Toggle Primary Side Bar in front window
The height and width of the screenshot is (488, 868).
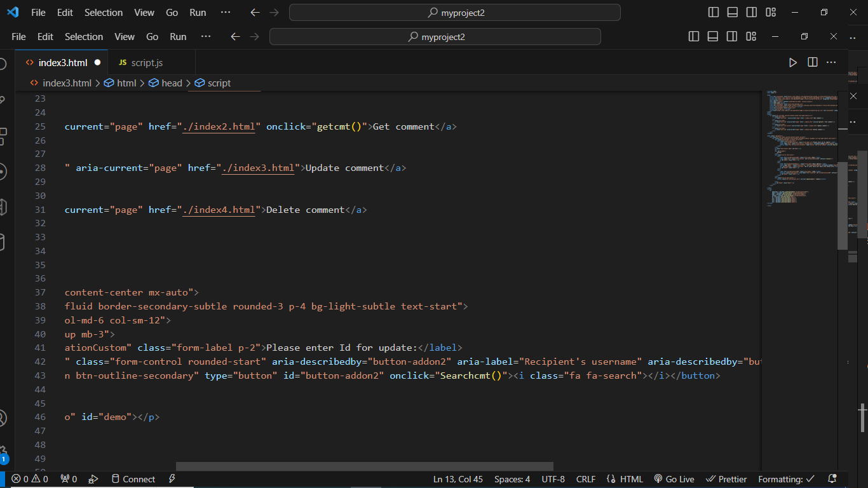tap(694, 37)
